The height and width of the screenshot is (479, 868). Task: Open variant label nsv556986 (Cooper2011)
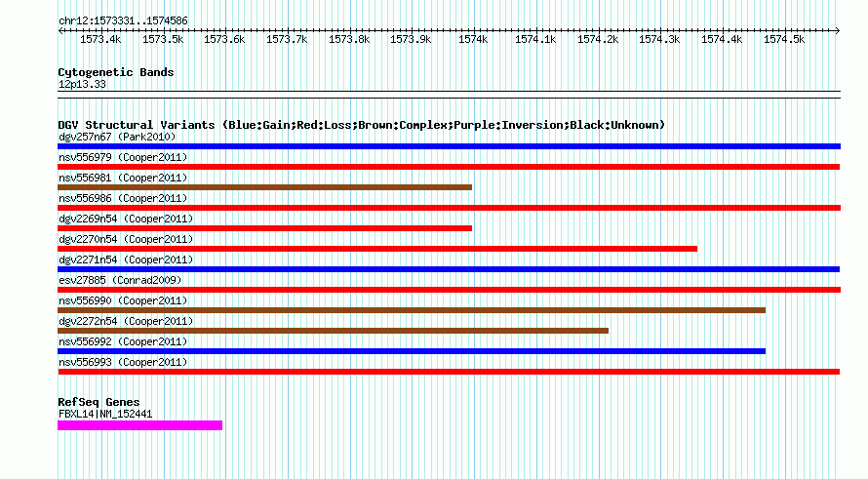coord(123,198)
